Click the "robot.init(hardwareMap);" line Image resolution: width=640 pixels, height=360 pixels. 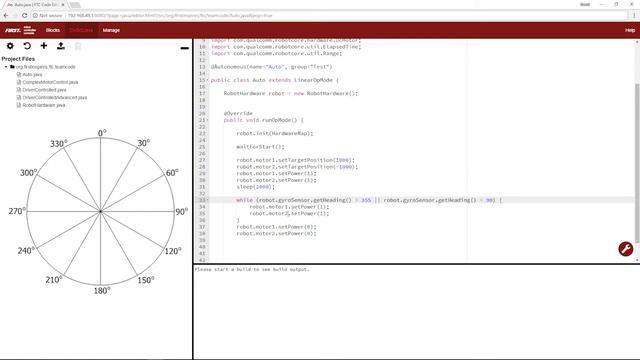(x=275, y=133)
